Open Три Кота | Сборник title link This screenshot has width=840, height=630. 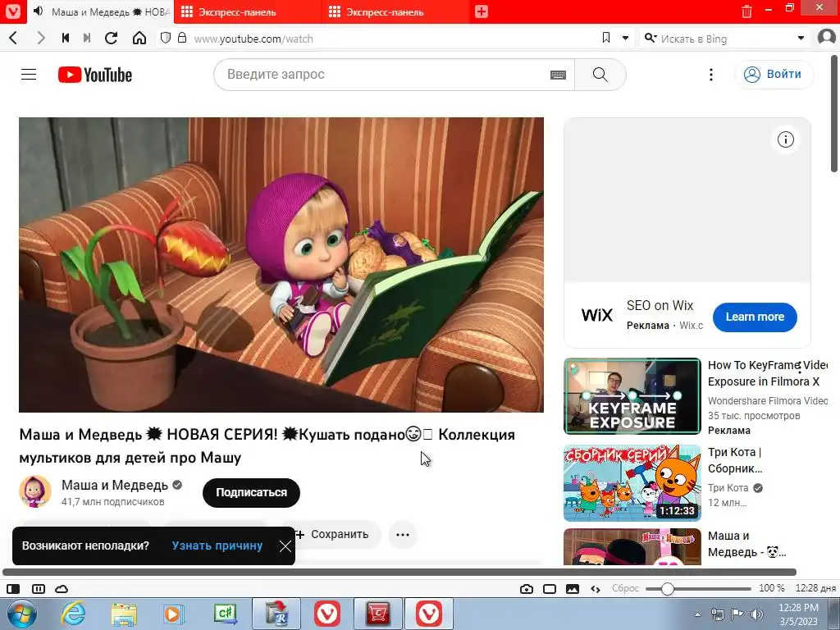click(734, 460)
